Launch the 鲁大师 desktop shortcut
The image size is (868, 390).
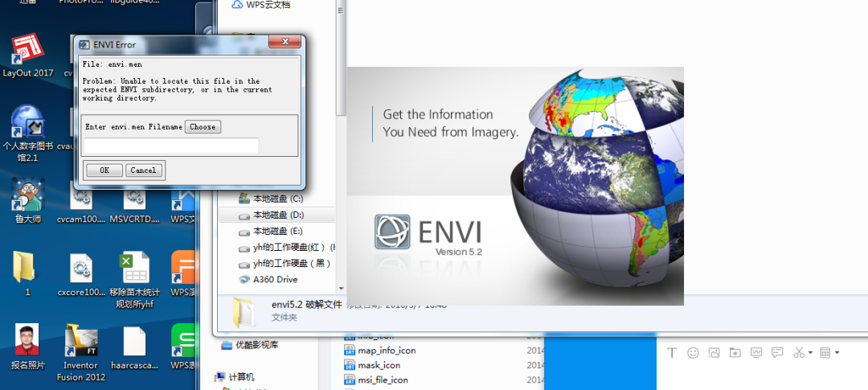(x=27, y=200)
